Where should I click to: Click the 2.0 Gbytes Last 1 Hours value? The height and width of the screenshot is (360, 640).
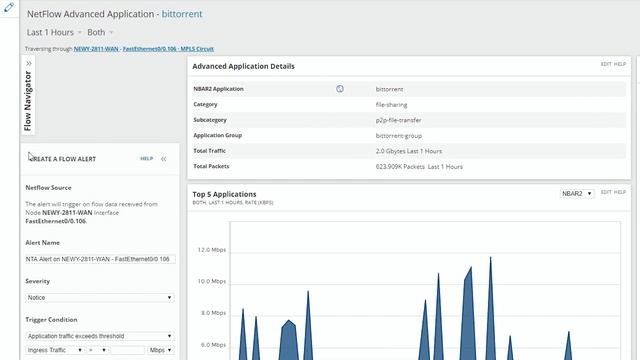point(409,151)
